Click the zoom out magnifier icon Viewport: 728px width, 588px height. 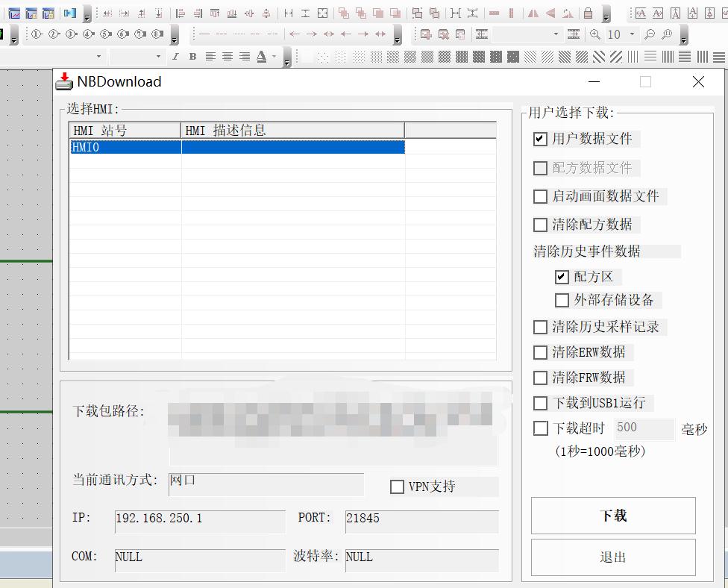pos(650,34)
